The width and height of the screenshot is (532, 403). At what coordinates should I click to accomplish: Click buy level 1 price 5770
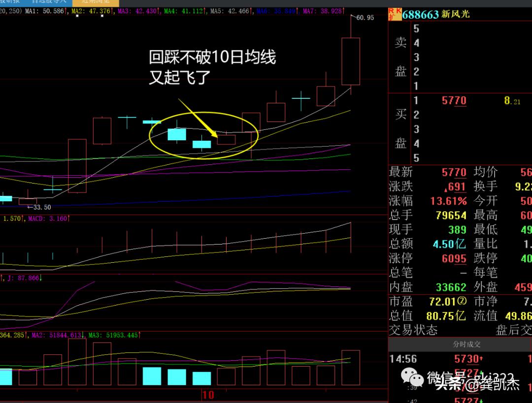point(454,101)
